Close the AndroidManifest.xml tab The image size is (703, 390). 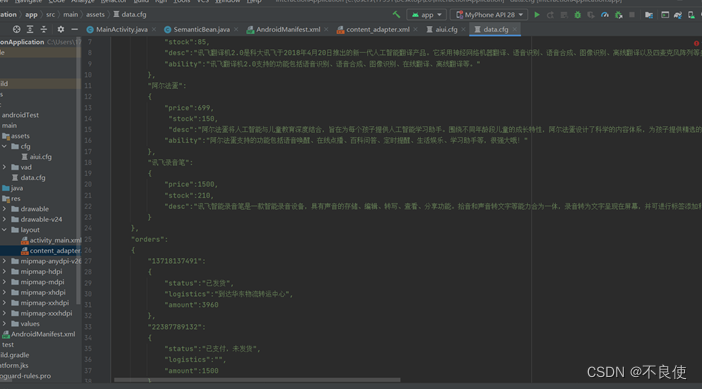point(326,30)
